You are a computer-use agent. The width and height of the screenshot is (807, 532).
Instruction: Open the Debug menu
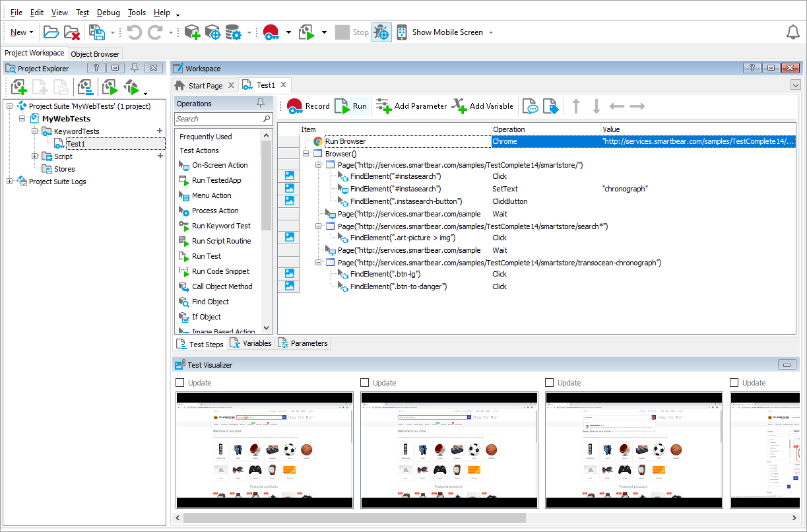[108, 12]
